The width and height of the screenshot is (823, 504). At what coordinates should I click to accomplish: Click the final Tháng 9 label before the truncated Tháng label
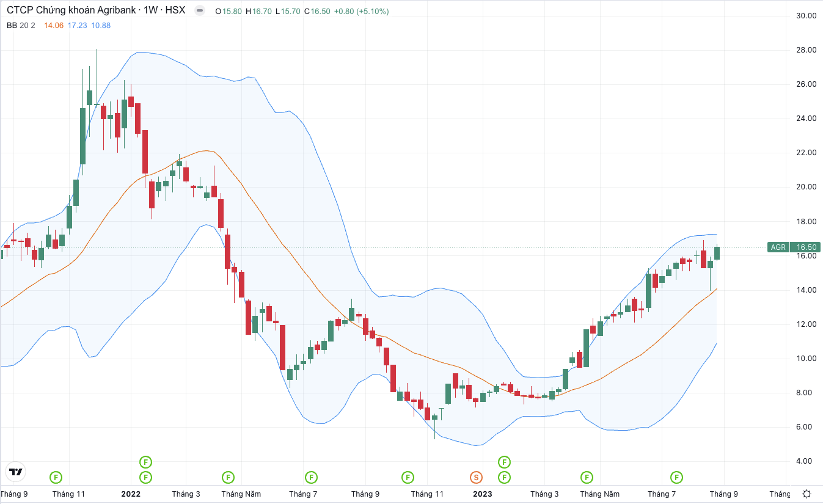(723, 494)
